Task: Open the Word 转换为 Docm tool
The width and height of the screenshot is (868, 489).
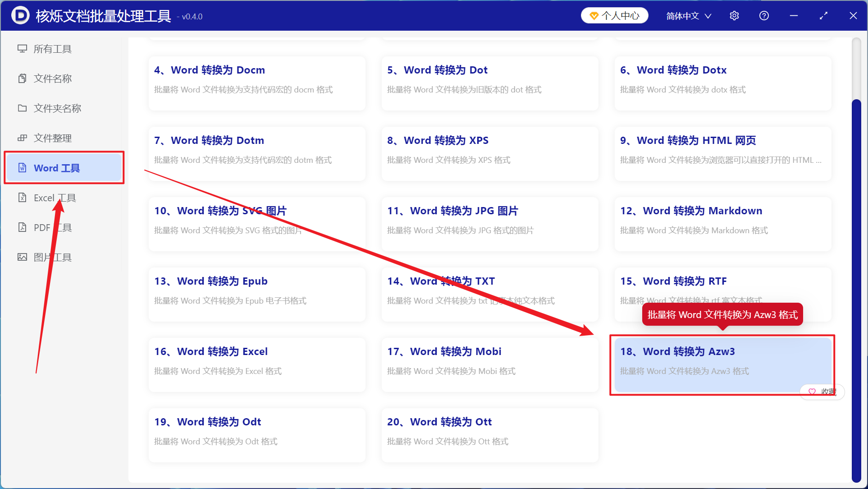Action: pos(257,83)
